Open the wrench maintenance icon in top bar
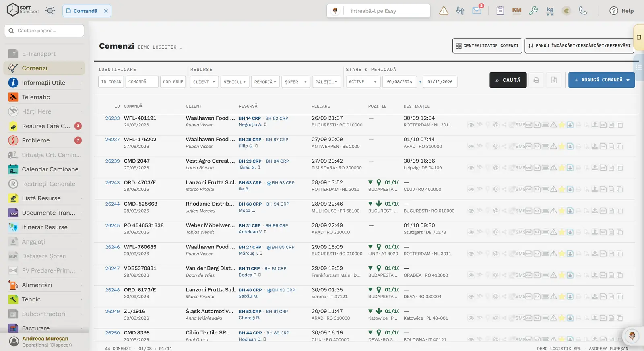Viewport: 644px width, 351px height. click(533, 11)
